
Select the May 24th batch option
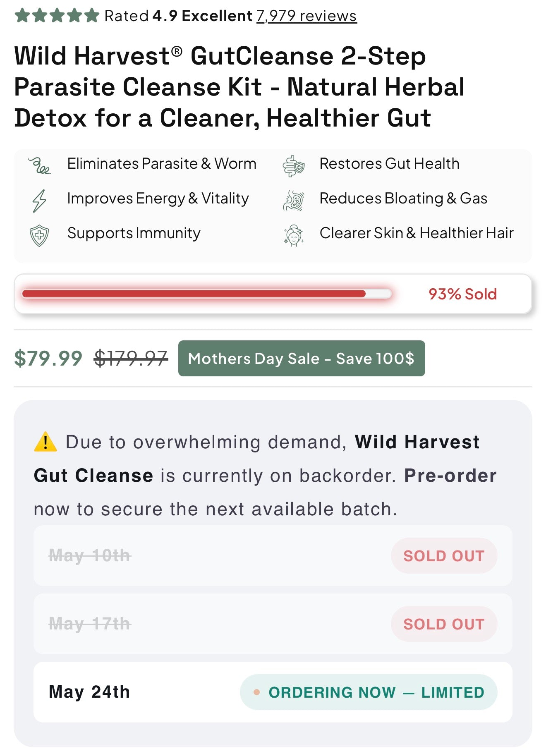273,692
